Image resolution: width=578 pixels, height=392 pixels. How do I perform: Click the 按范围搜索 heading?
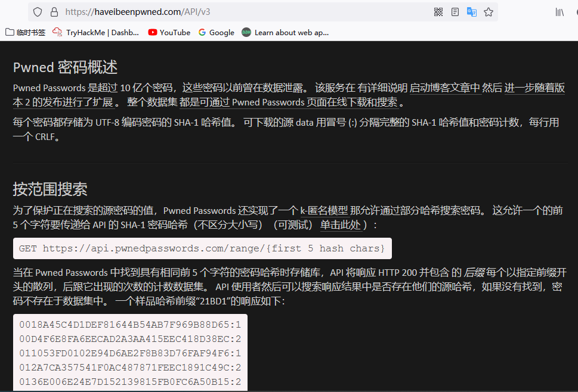pyautogui.click(x=50, y=189)
